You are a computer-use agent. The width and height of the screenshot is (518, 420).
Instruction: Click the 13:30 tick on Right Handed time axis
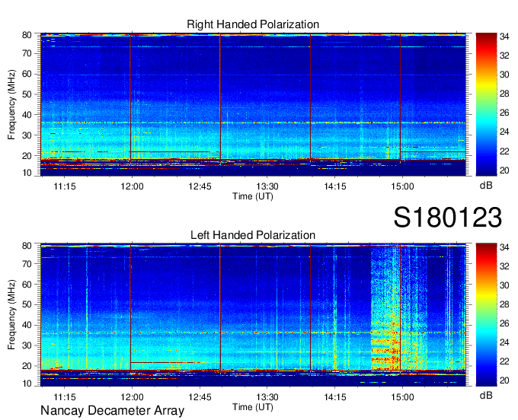[x=267, y=186]
